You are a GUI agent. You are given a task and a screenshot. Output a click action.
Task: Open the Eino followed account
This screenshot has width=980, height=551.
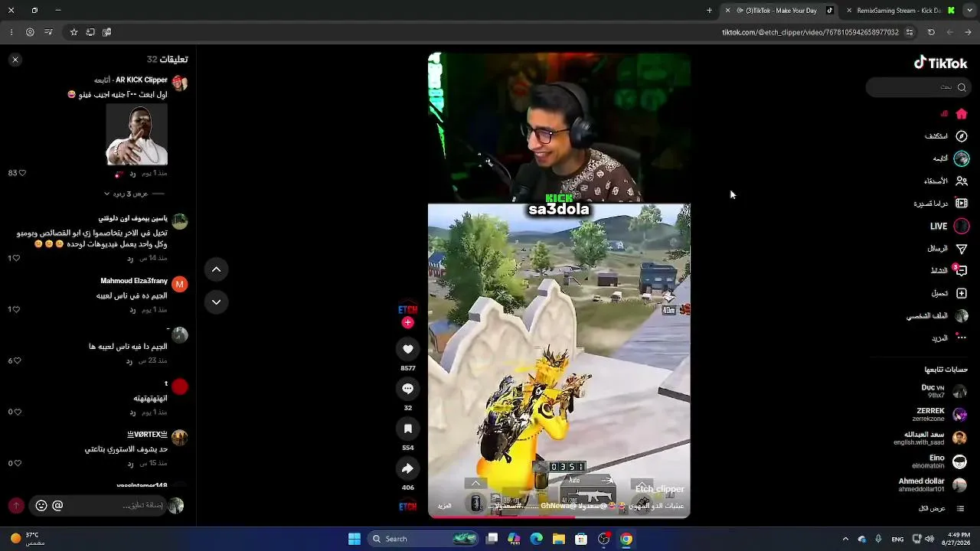coord(939,461)
